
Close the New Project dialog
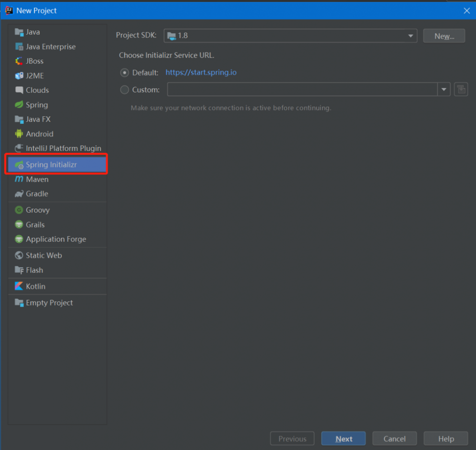466,10
